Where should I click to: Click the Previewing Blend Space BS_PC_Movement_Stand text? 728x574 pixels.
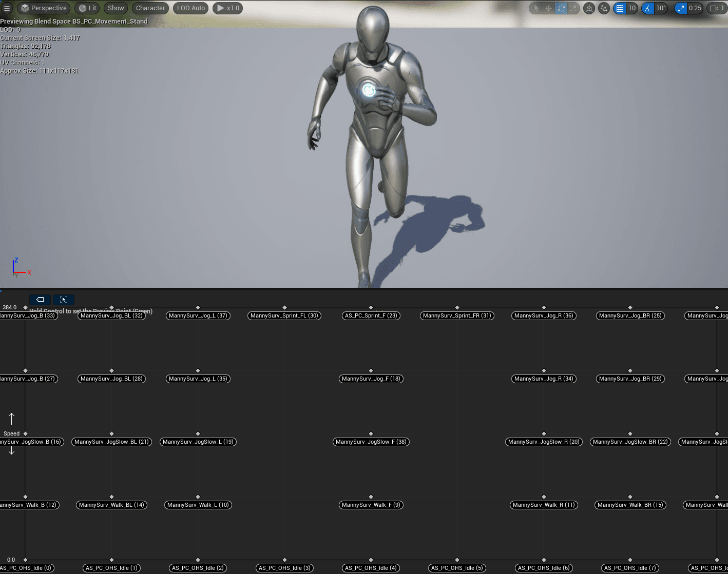[x=74, y=22]
